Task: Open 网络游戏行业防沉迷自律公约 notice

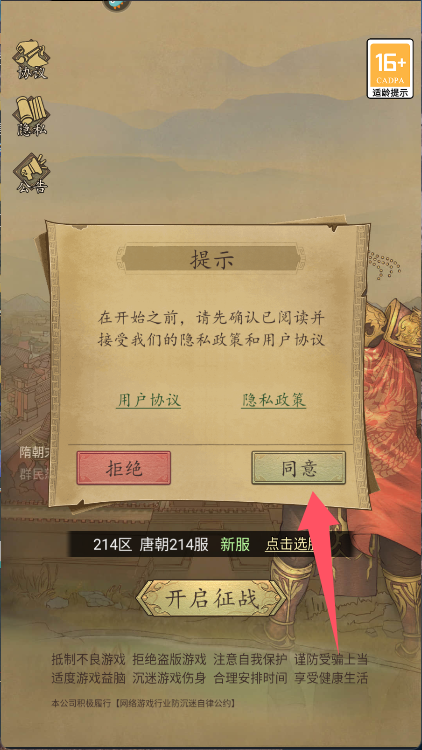Action: coord(174,703)
